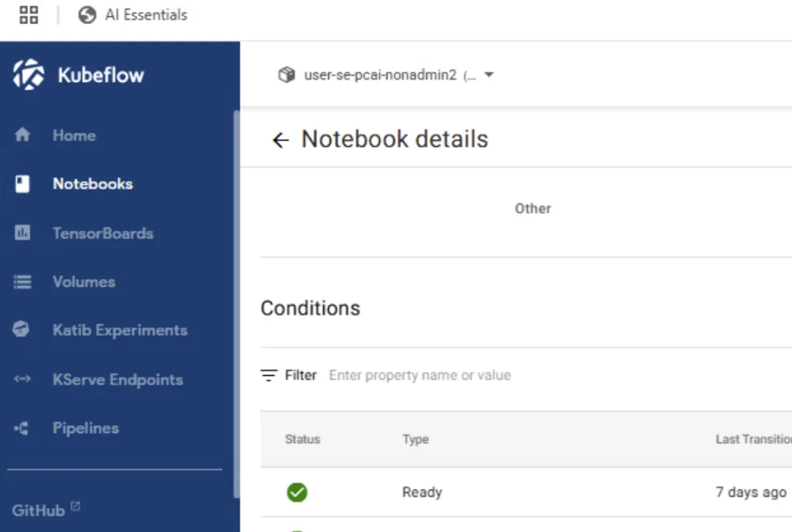792x532 pixels.
Task: Click the Volumes list icon
Action: click(22, 282)
